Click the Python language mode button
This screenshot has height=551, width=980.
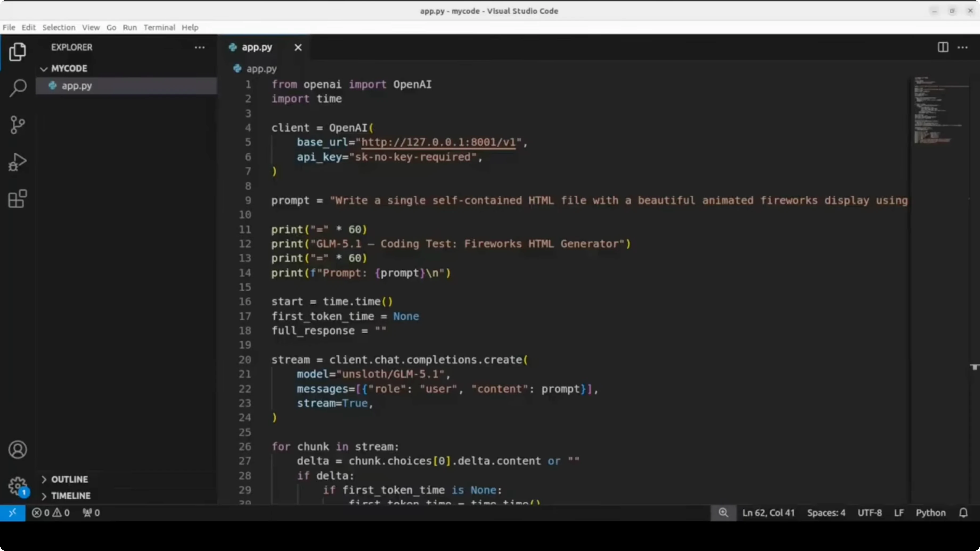930,513
